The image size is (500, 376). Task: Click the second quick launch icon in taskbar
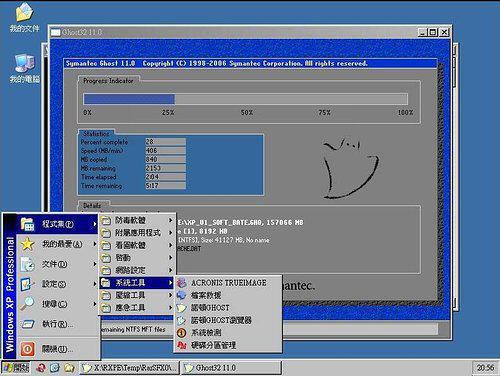point(55,368)
